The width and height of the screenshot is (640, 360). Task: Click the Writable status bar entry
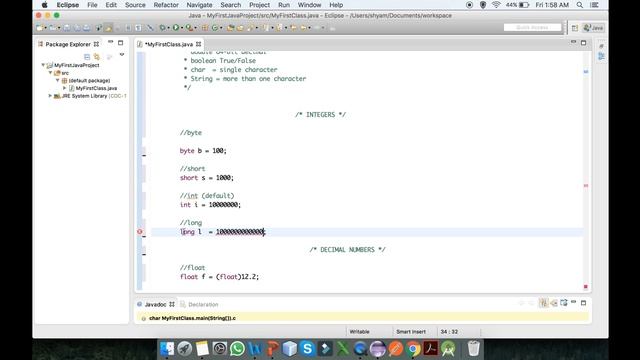point(360,332)
